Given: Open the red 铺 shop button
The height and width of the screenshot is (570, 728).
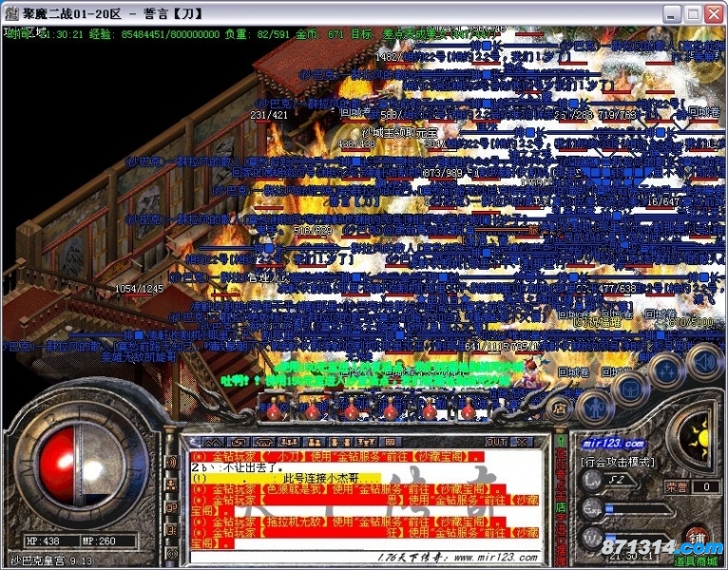Looking at the screenshot, I should tap(697, 536).
